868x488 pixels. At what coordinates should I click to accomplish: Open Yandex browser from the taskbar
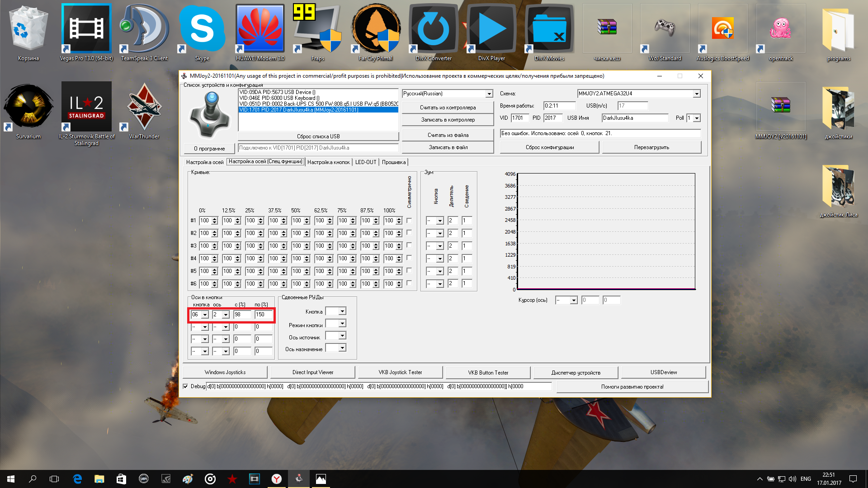pos(277,479)
